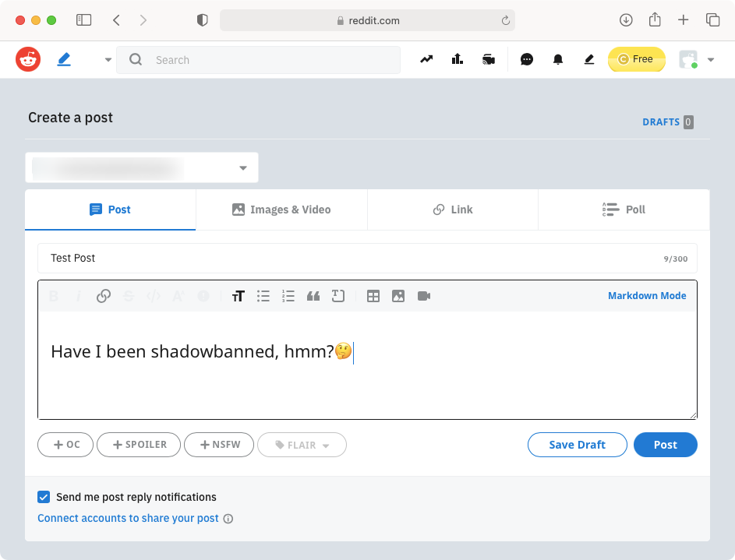Open the Flair dropdown
The width and height of the screenshot is (735, 560).
pyautogui.click(x=302, y=445)
